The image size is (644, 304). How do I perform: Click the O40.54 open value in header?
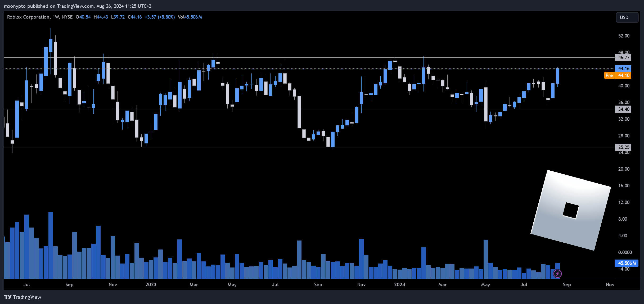pyautogui.click(x=83, y=17)
